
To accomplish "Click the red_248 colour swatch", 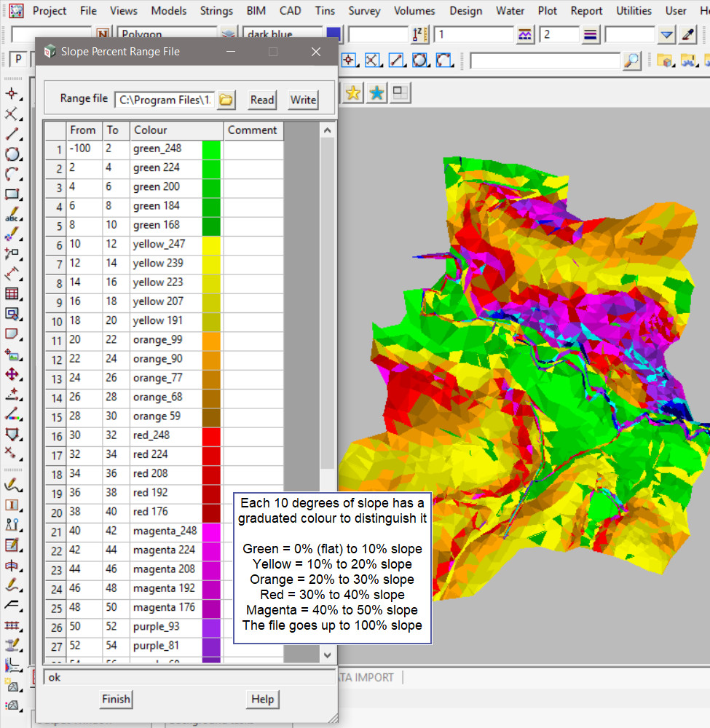I will coord(211,436).
